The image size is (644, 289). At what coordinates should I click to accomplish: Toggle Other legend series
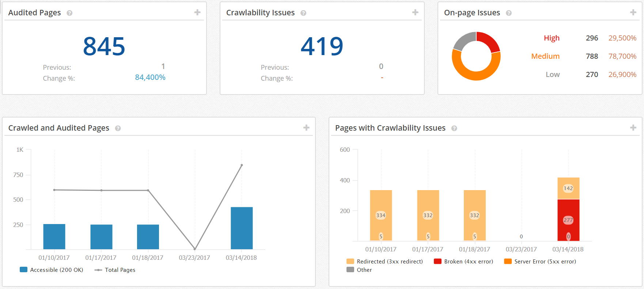click(x=359, y=270)
